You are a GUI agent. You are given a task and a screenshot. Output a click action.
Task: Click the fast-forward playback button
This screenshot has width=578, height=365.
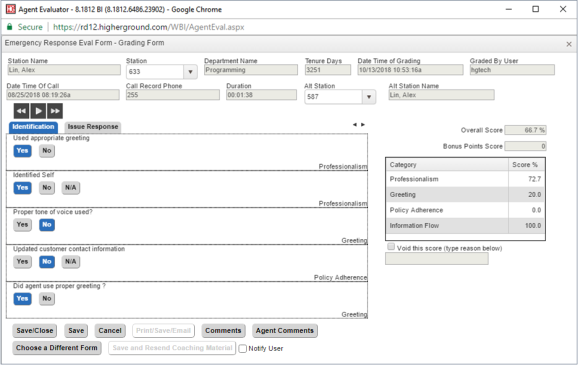tap(55, 111)
